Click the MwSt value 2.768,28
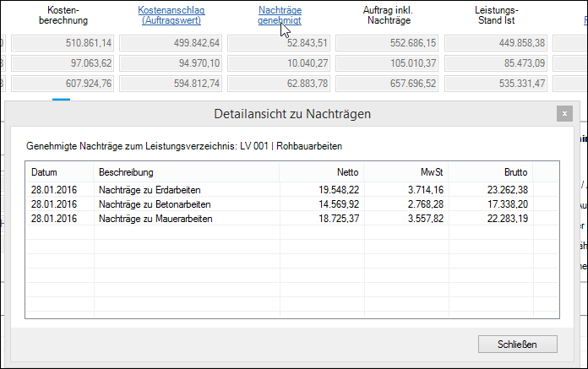588x369 pixels. tap(426, 204)
